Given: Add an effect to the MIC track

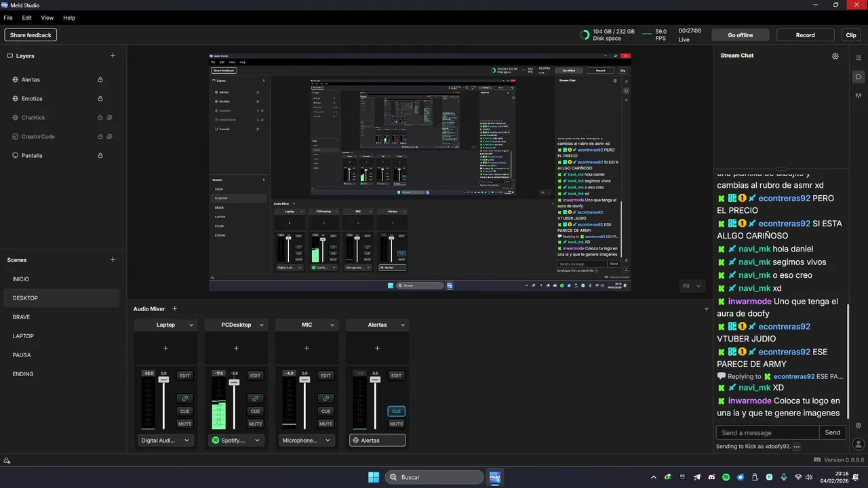Looking at the screenshot, I should coord(307,348).
